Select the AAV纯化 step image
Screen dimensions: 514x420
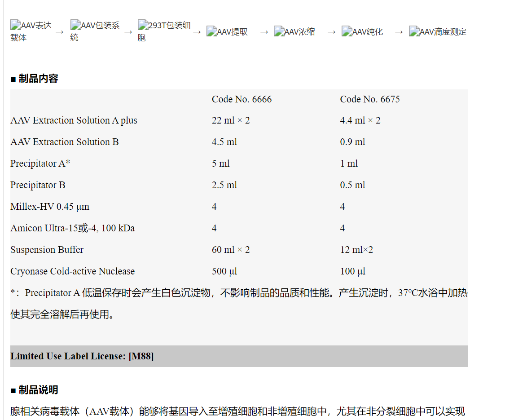pos(362,32)
